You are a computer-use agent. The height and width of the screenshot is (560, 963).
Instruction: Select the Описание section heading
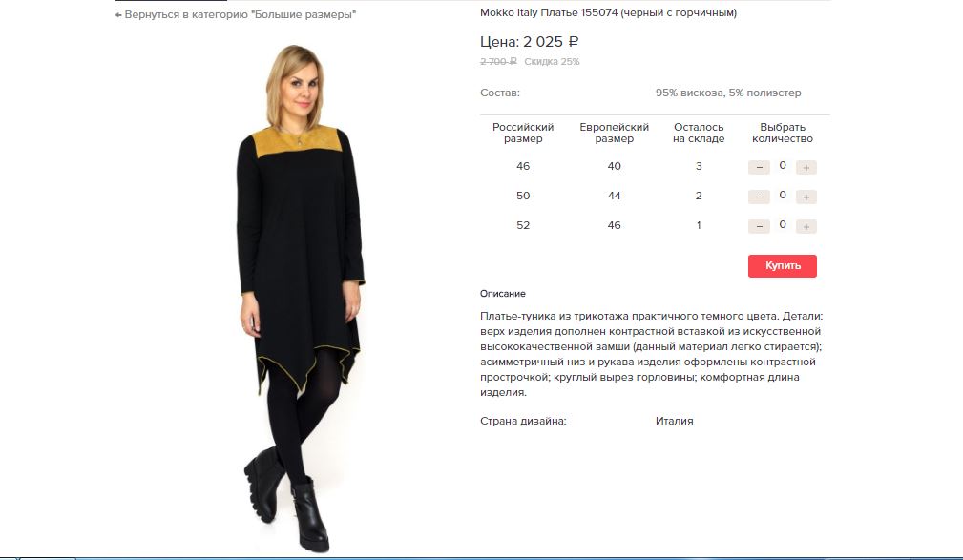coord(502,294)
